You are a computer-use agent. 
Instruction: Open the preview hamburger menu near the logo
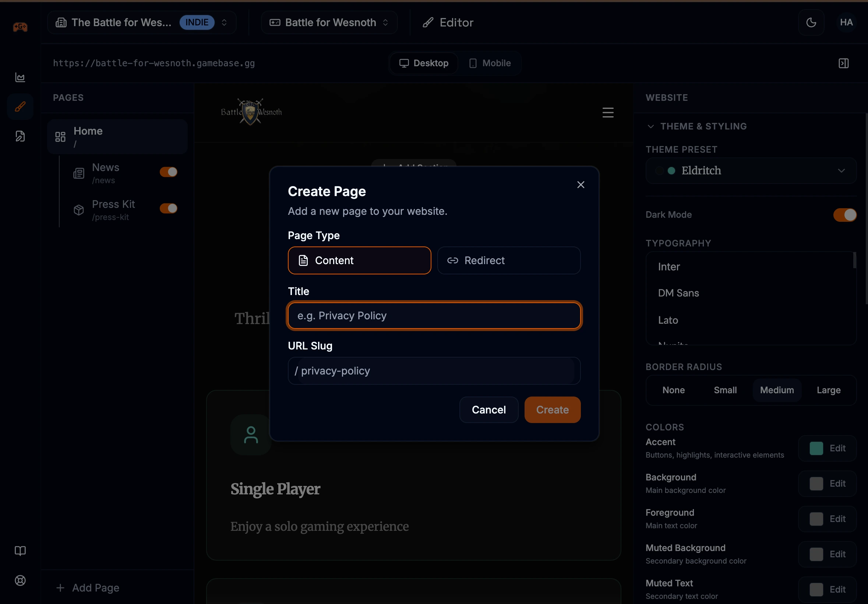pos(607,112)
